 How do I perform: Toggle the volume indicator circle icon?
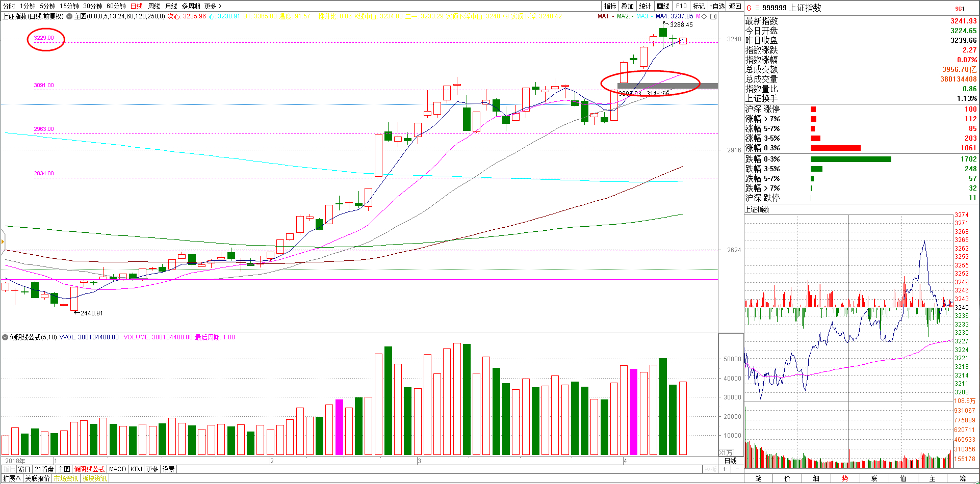pos(5,337)
